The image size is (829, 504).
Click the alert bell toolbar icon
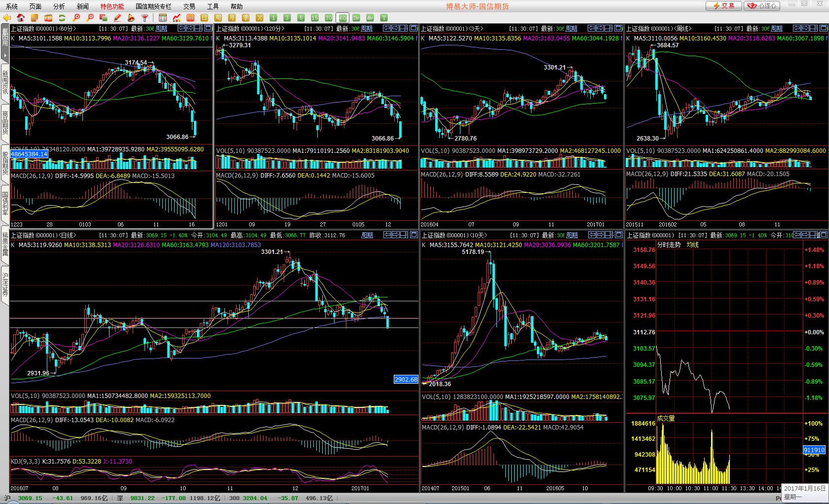tap(131, 18)
